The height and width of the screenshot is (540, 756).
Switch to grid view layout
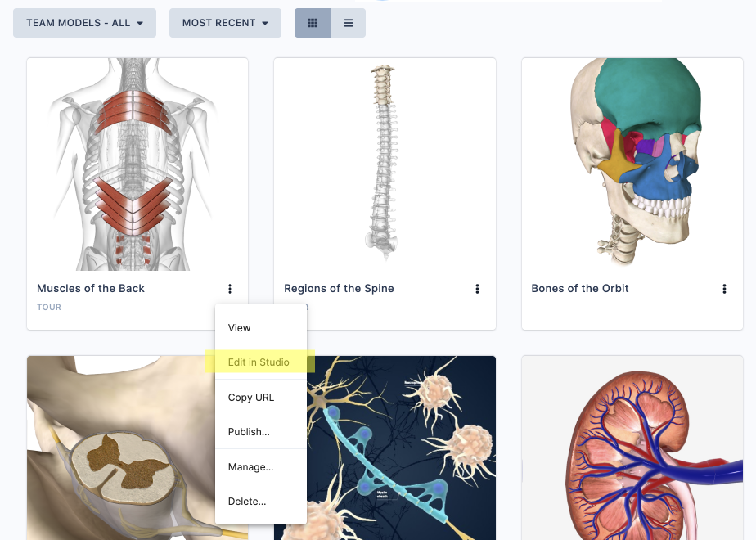pos(313,23)
